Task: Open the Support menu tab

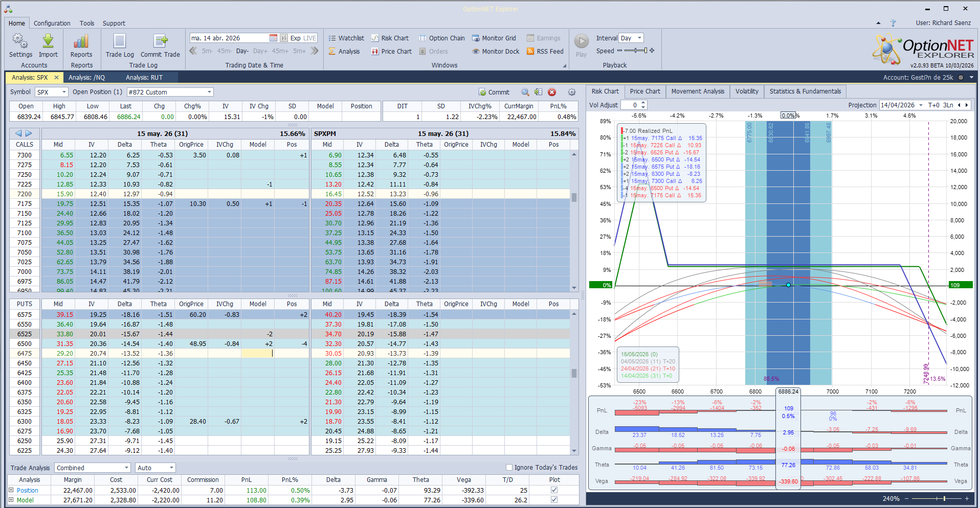Action: [114, 23]
